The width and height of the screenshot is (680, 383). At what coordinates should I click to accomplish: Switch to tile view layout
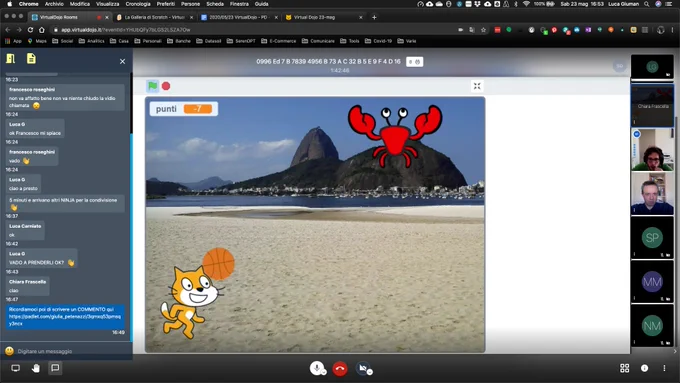pos(624,368)
